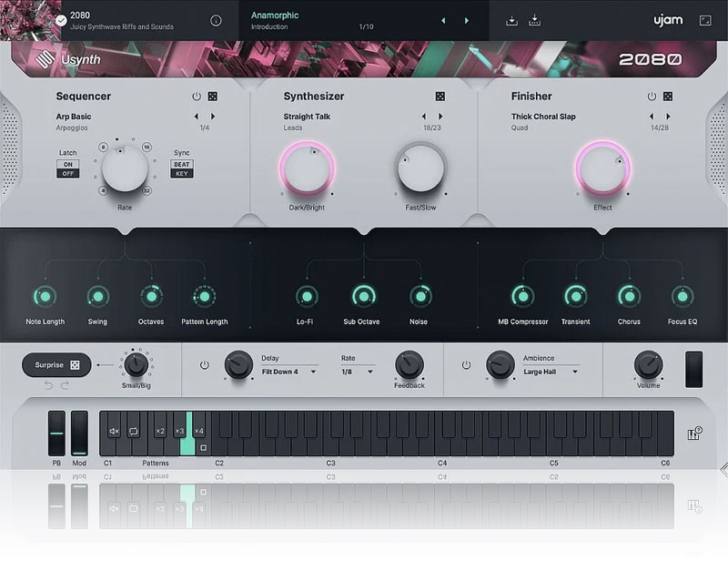Toggle the Ambience power button

(x=466, y=365)
